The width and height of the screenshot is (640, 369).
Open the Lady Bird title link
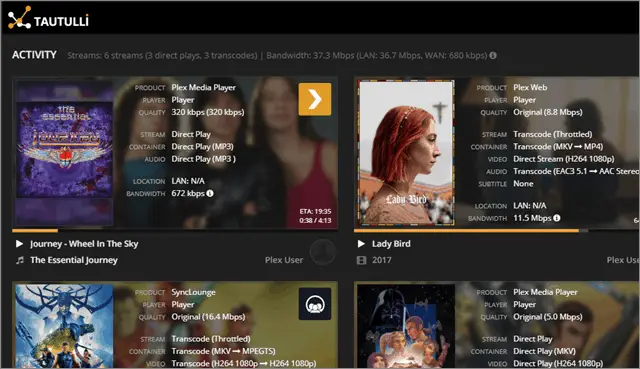(391, 244)
